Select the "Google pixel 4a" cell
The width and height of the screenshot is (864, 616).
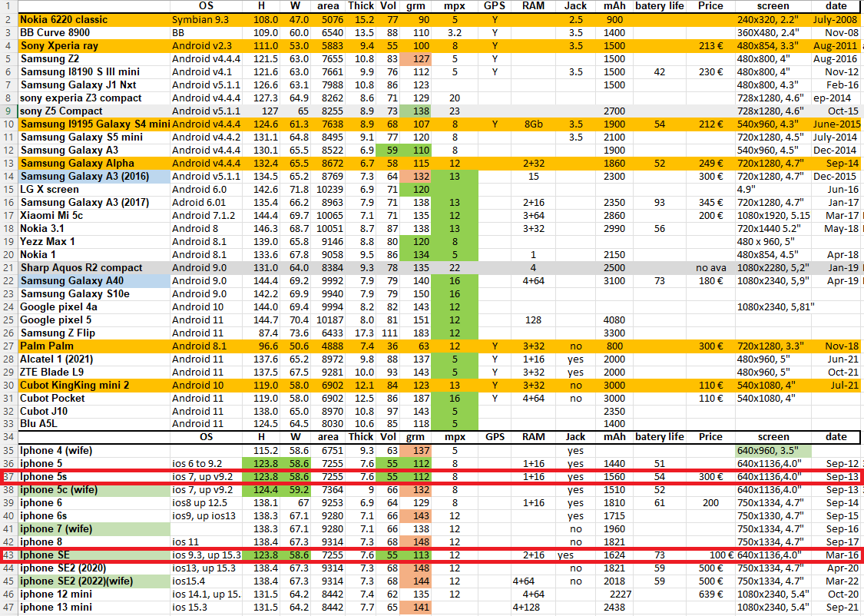(x=94, y=307)
